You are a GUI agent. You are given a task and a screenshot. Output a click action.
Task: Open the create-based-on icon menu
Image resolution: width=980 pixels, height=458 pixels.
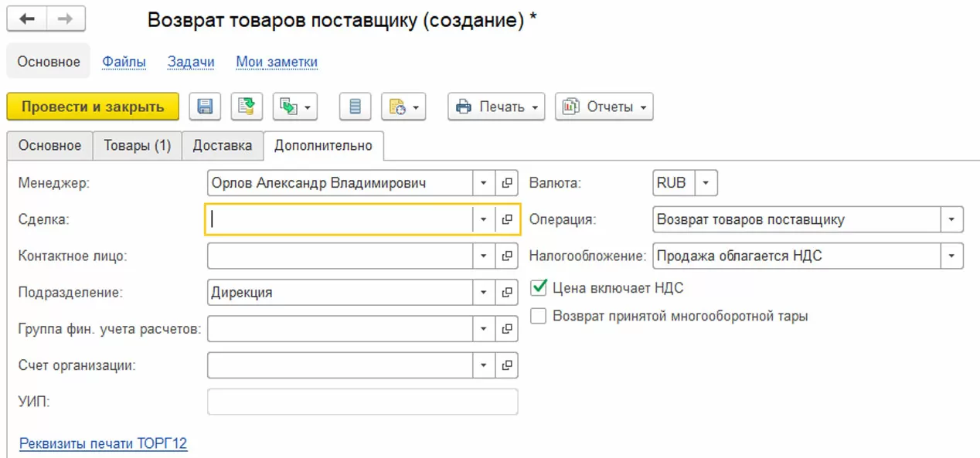[x=294, y=107]
